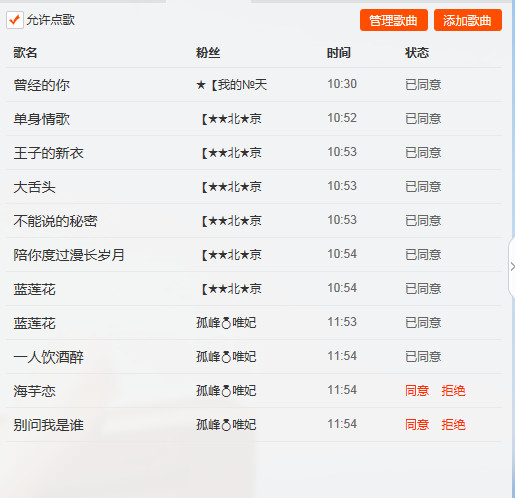Select the 蓝莲花 song requested at 11:53
This screenshot has width=515, height=498.
(34, 323)
